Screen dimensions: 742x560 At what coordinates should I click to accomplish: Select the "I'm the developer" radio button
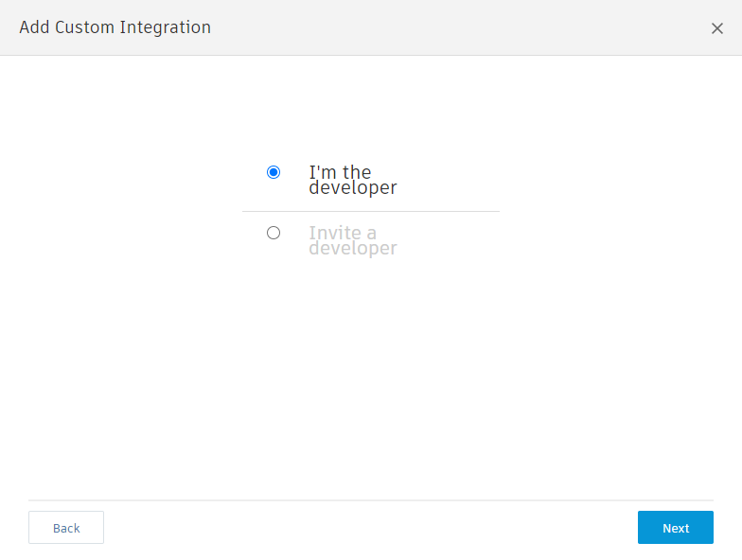click(x=273, y=172)
